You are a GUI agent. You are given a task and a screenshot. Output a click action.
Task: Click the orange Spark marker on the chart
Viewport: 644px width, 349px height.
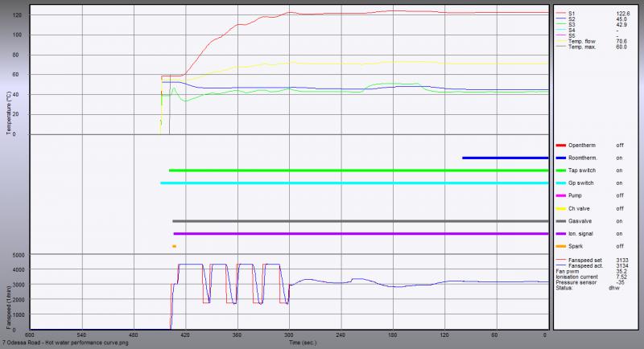(x=174, y=246)
